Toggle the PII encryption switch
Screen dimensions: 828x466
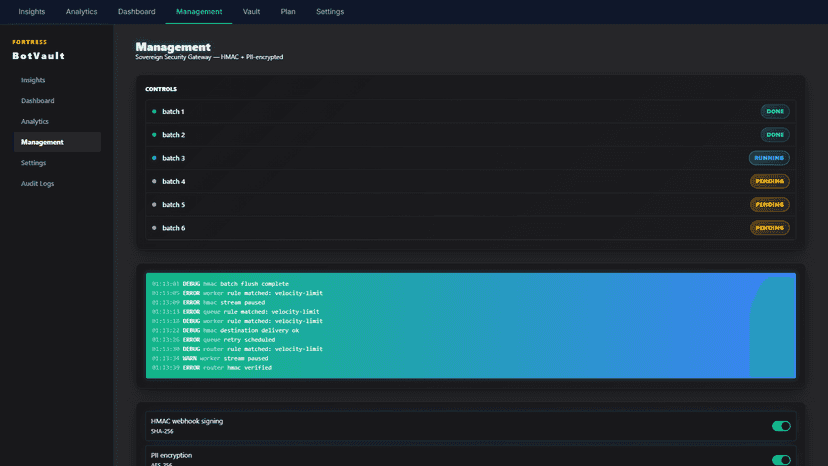(781, 460)
